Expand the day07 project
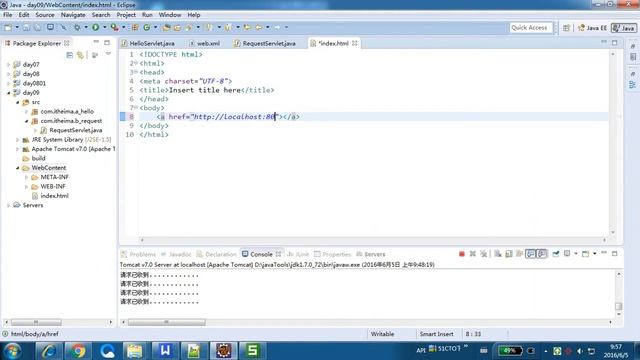 [x=9, y=64]
